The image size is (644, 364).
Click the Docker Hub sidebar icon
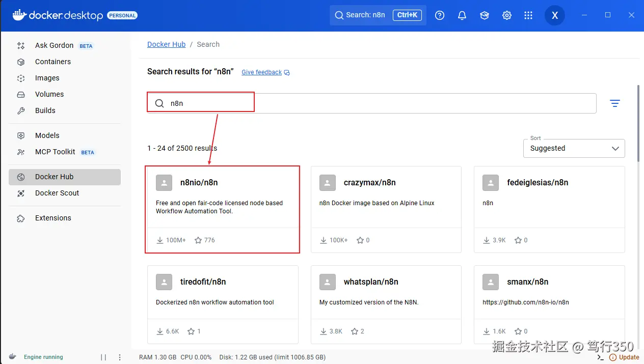pos(21,177)
